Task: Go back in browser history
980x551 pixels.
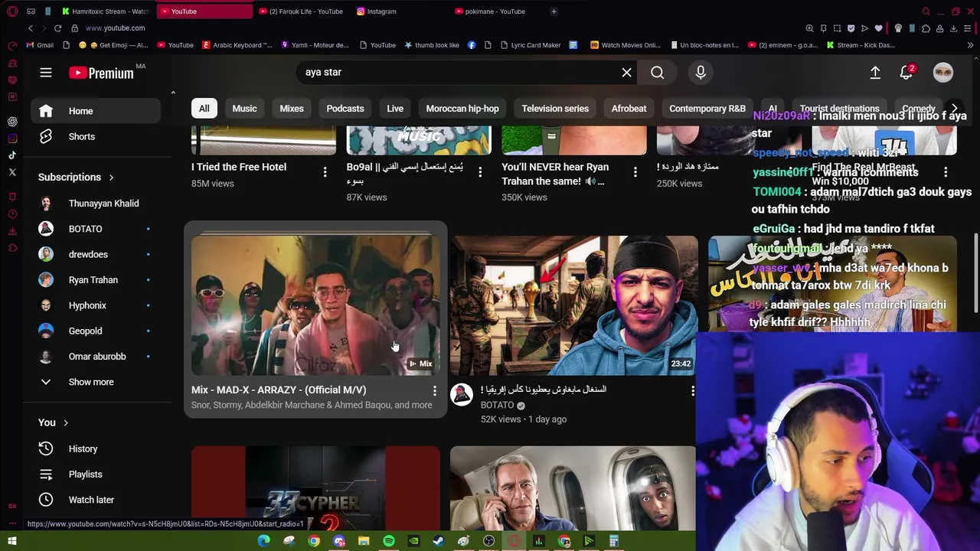Action: (30, 28)
